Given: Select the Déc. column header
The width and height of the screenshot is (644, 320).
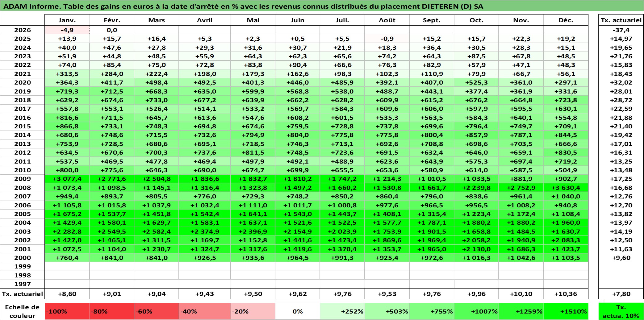Looking at the screenshot, I should (x=566, y=20).
